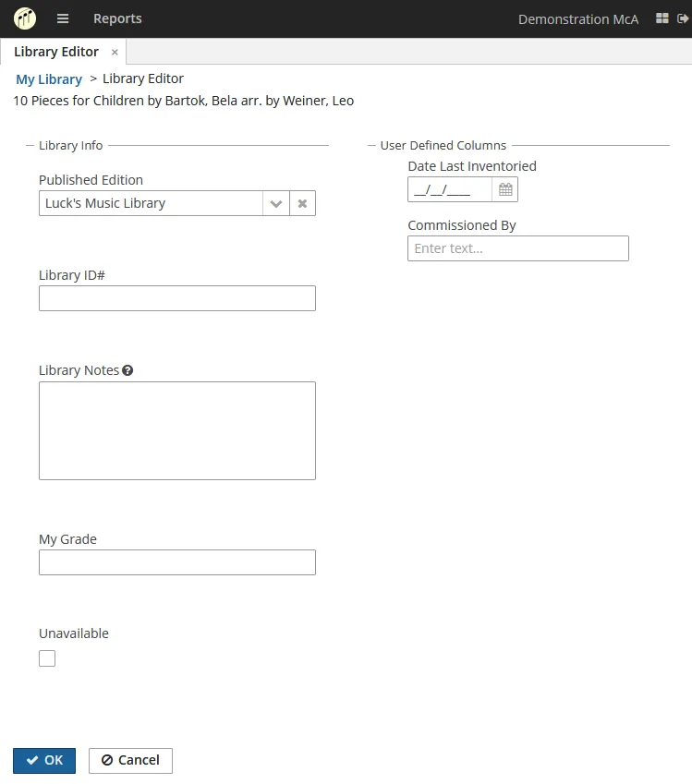Click the piece title 10 Pieces for Children

(184, 101)
